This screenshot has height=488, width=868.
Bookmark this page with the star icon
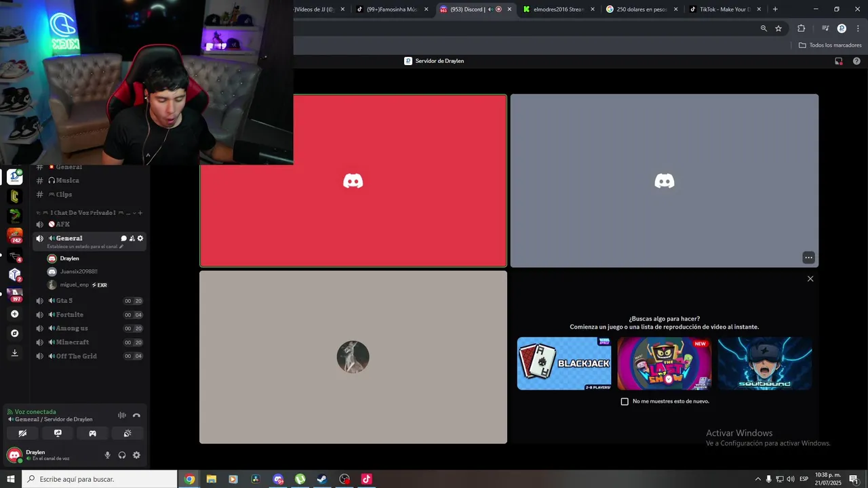click(778, 28)
